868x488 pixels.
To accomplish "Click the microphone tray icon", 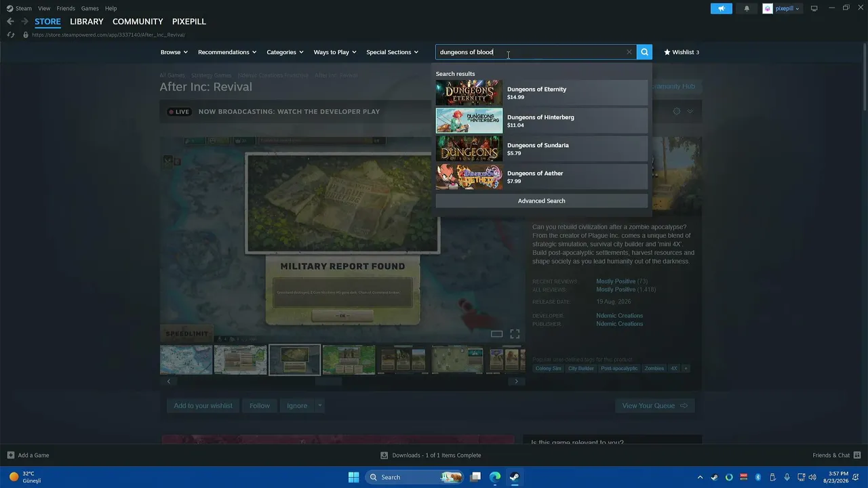I will (x=787, y=477).
